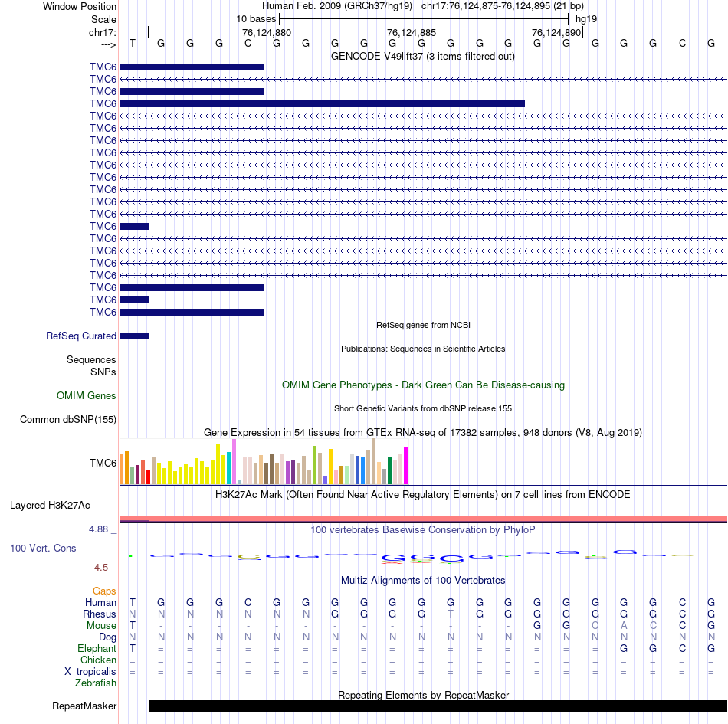The image size is (728, 724).
Task: Click the TMC6 label beside the GTEx bar chart
Action: pyautogui.click(x=103, y=464)
